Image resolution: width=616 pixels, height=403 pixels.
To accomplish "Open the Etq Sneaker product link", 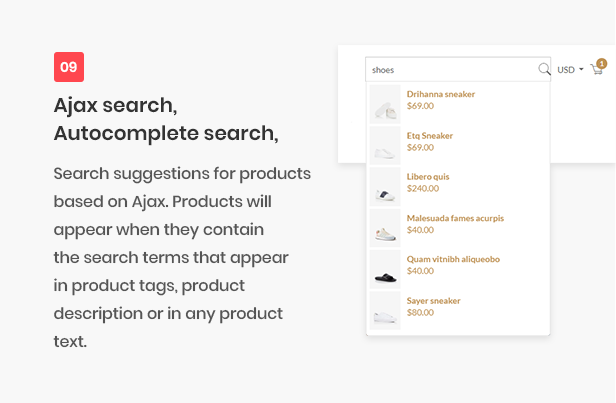I will point(430,136).
